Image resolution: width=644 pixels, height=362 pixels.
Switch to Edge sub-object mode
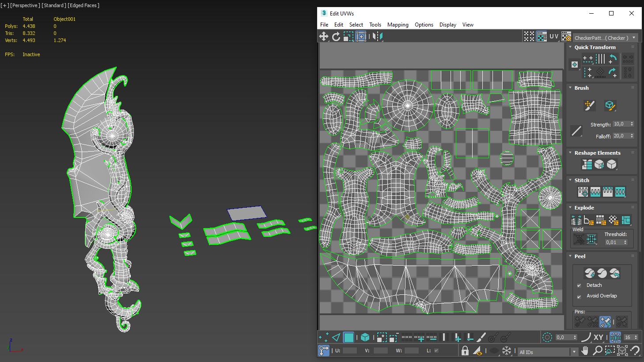pos(336,338)
